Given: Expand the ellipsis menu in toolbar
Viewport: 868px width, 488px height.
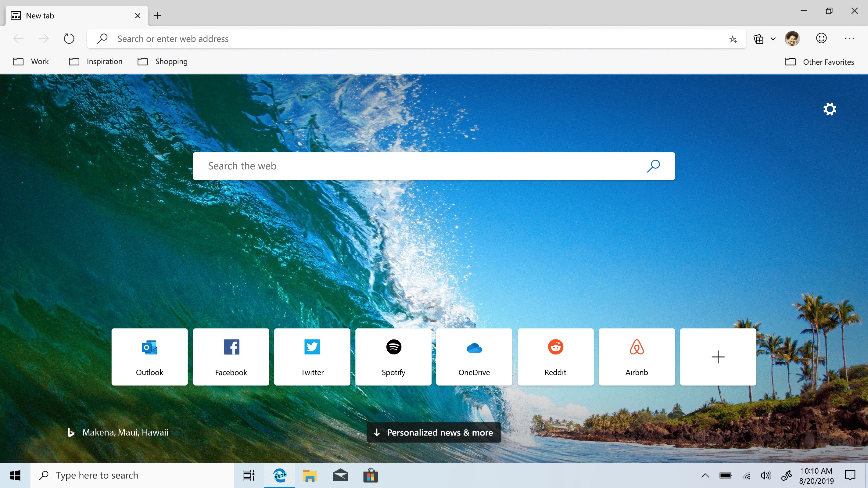Looking at the screenshot, I should (x=849, y=39).
